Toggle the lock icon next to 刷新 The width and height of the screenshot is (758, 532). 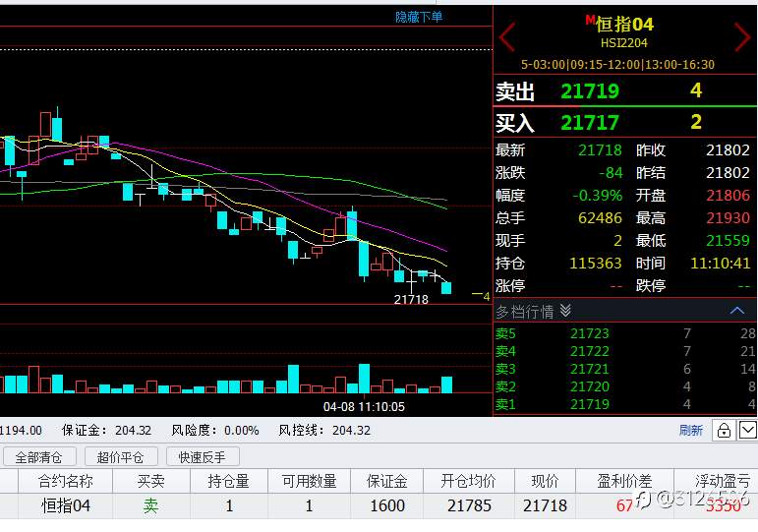pos(724,430)
